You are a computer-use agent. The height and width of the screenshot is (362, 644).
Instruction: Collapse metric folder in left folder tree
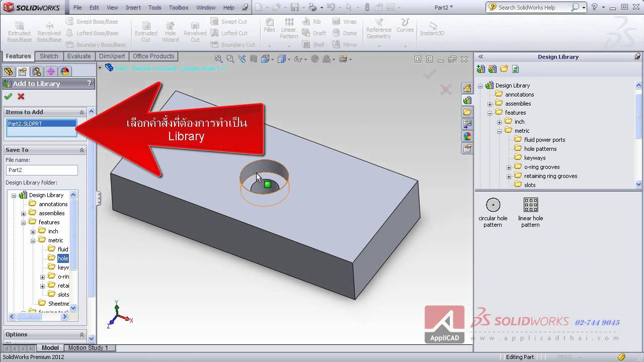tap(33, 241)
